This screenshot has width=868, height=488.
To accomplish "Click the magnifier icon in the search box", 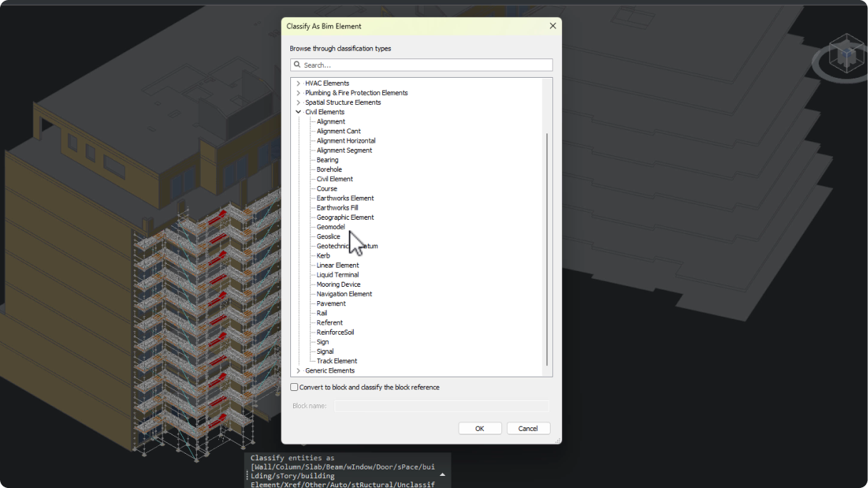I will (x=297, y=65).
